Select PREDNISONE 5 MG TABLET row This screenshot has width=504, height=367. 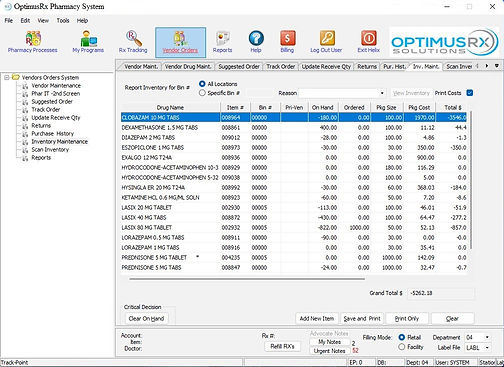click(294, 258)
